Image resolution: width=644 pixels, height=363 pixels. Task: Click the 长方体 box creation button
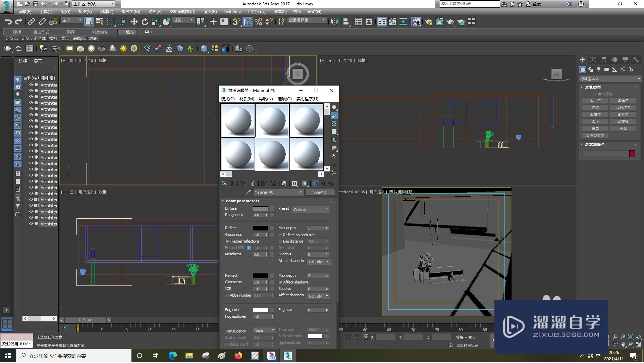point(595,100)
